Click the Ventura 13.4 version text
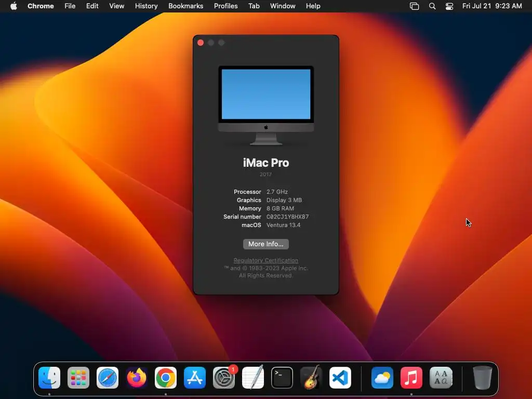The height and width of the screenshot is (399, 532). tap(283, 225)
